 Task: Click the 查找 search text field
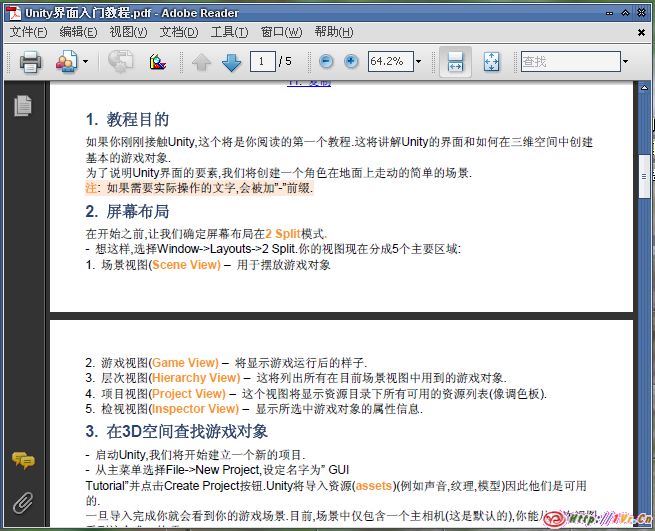pyautogui.click(x=568, y=62)
